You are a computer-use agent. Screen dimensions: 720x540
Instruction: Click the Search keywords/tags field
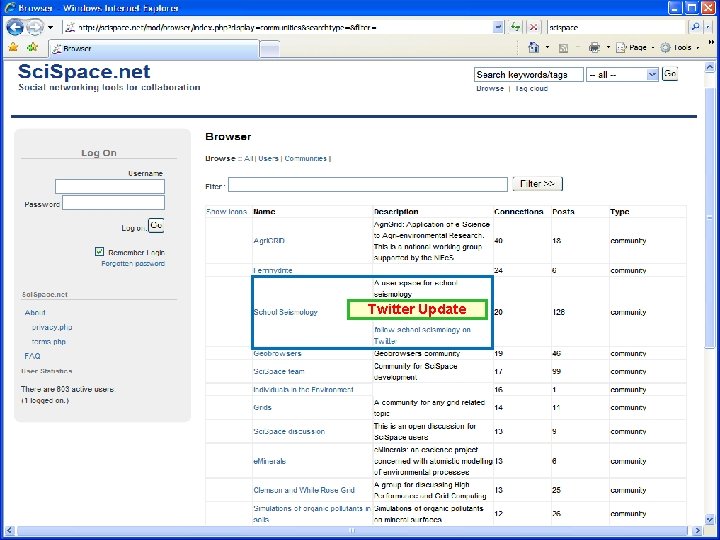tap(529, 74)
